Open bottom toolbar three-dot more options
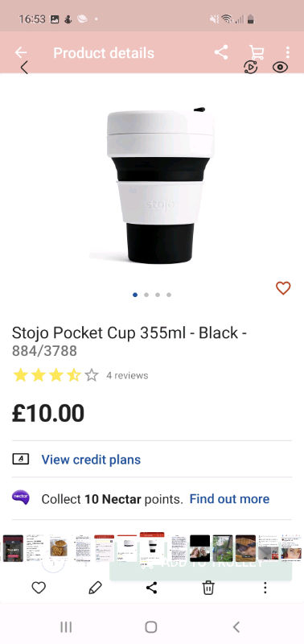Screen dimensions: 304x644 coord(265,588)
